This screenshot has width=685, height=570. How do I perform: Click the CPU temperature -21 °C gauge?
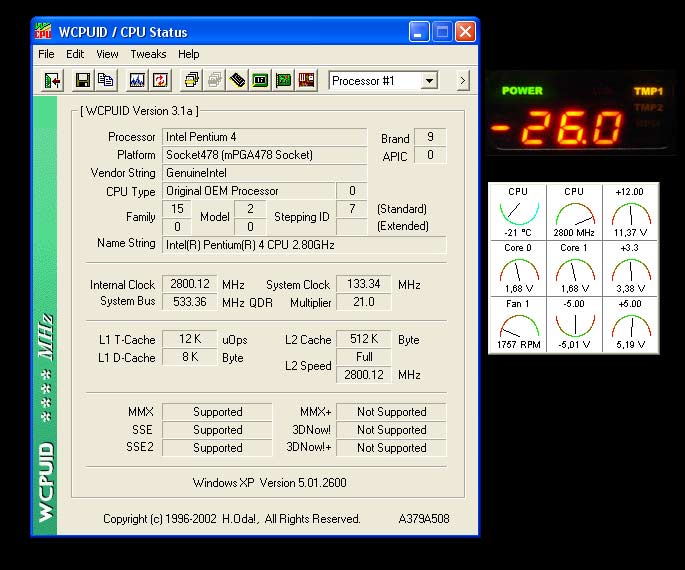pos(519,212)
